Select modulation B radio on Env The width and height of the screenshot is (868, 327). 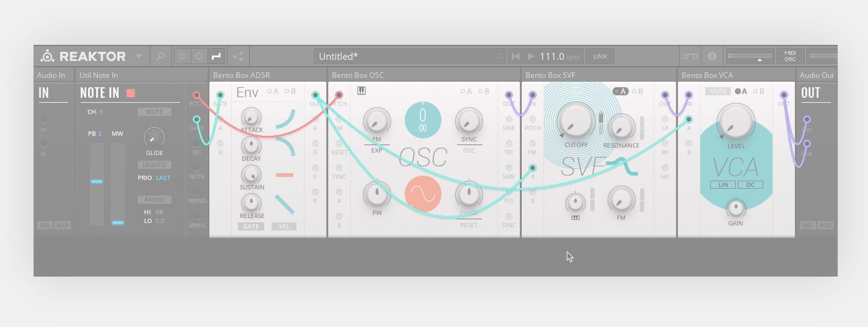pos(287,92)
